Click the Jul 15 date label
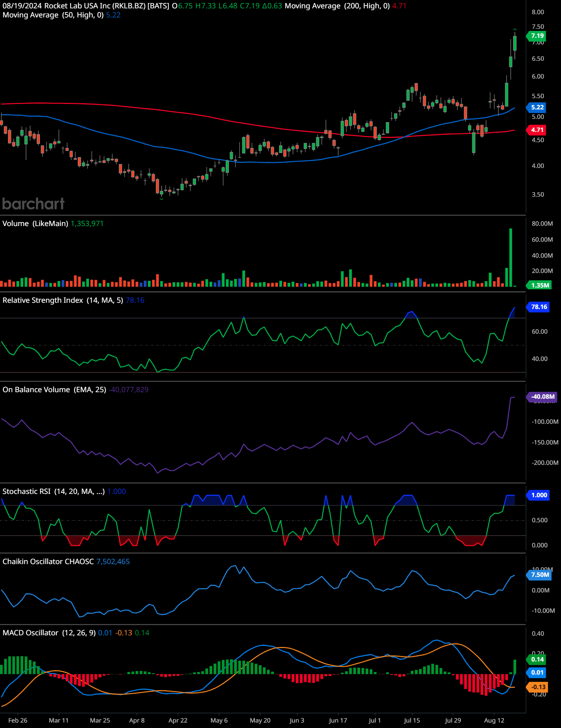561x728 pixels. pos(412,720)
